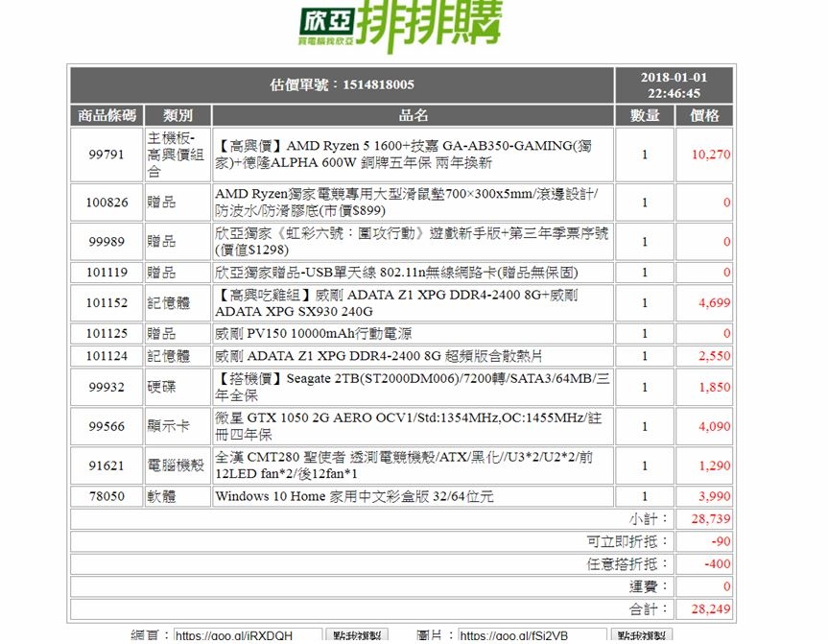Click the price 3,990

pos(714,496)
